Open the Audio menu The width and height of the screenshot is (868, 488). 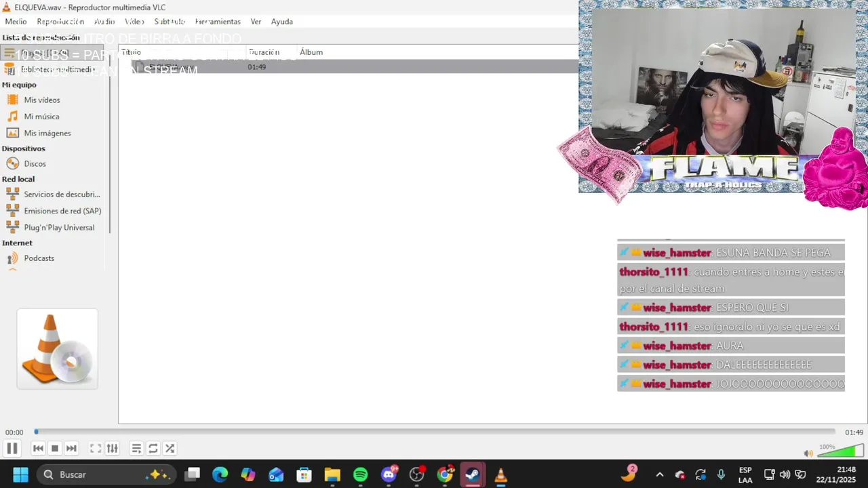tap(104, 22)
